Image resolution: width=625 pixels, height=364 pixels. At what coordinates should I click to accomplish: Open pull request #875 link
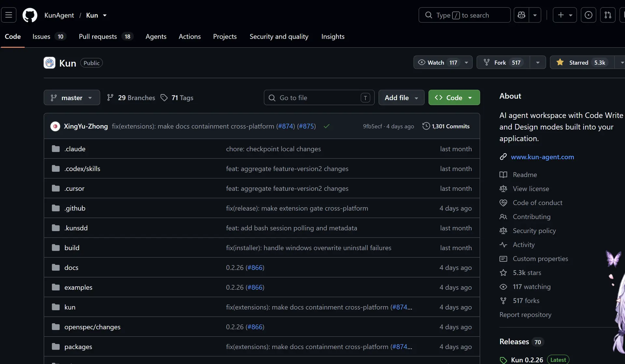coord(306,126)
